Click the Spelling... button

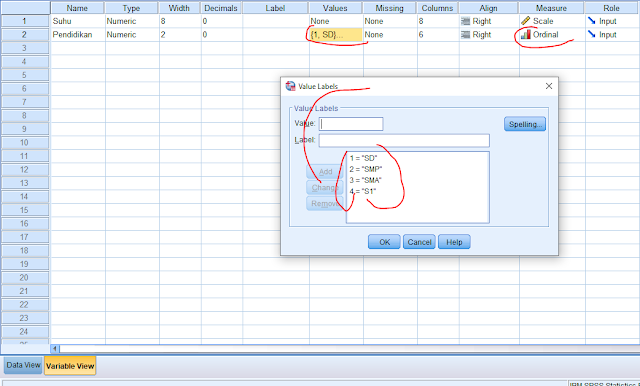525,124
